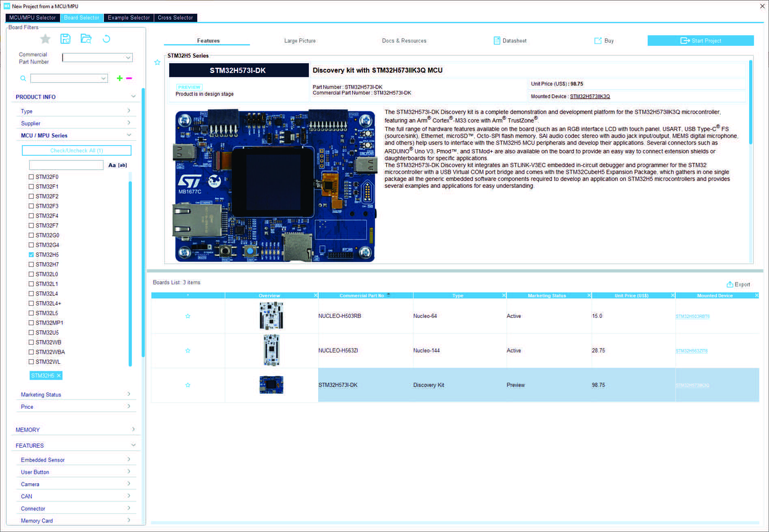Add a search filter with green plus
The width and height of the screenshot is (769, 532).
click(x=119, y=78)
